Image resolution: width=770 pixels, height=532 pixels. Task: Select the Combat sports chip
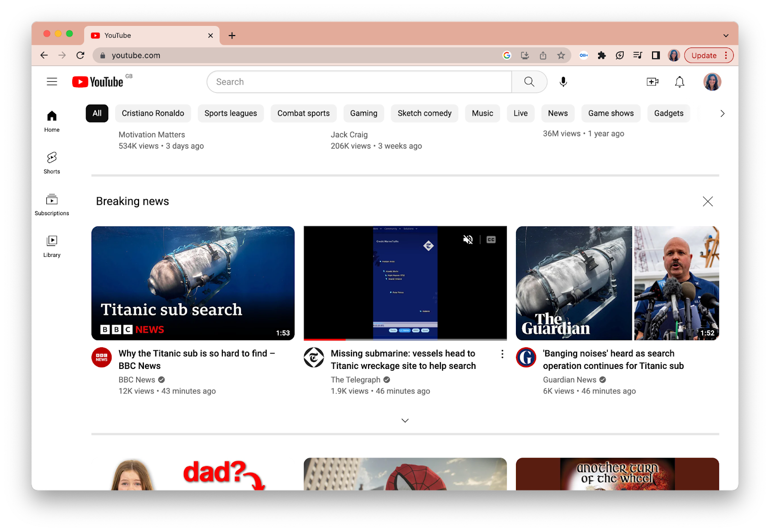pyautogui.click(x=304, y=114)
